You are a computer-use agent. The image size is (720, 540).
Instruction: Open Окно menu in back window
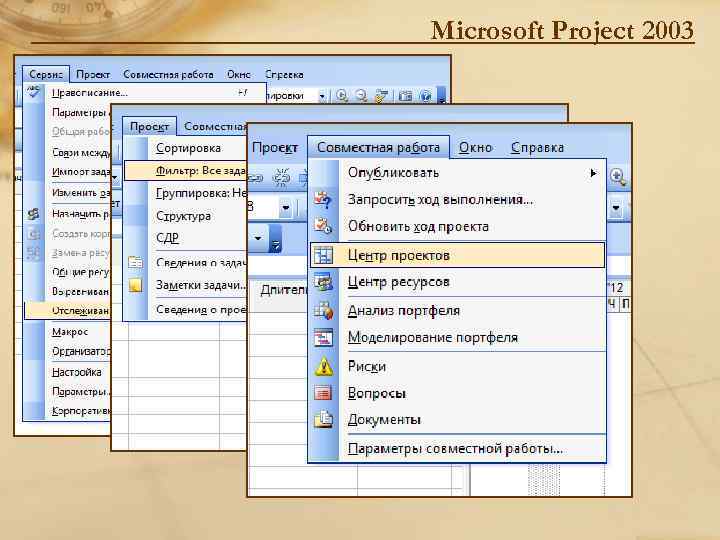point(239,74)
